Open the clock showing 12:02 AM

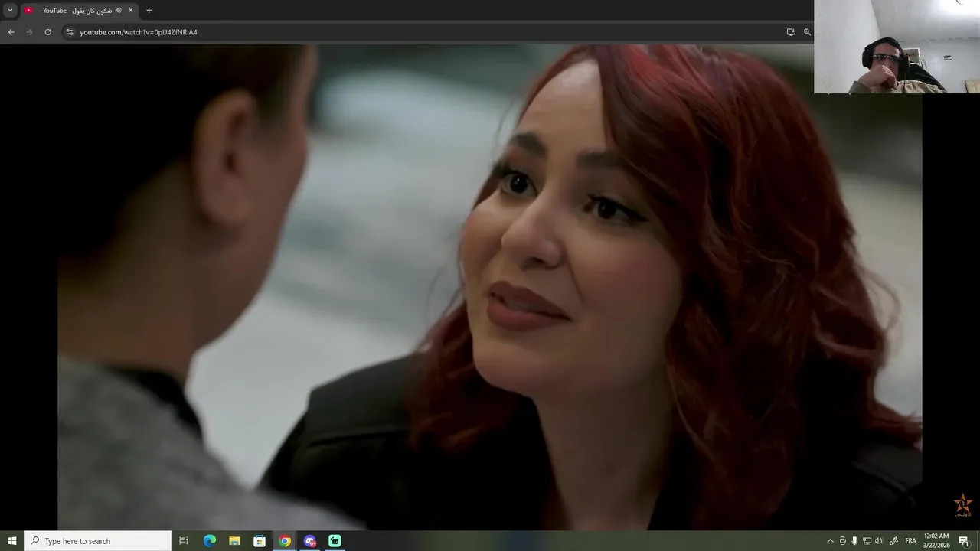pyautogui.click(x=936, y=541)
